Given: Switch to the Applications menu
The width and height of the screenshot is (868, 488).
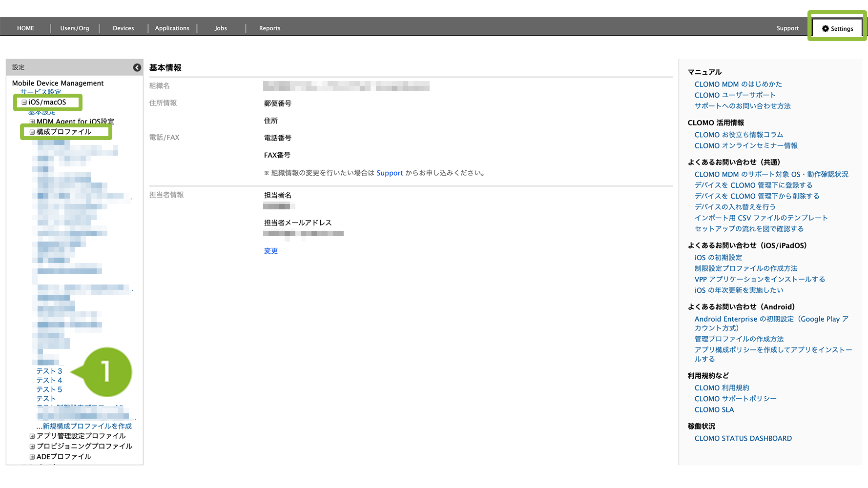Looking at the screenshot, I should (172, 28).
